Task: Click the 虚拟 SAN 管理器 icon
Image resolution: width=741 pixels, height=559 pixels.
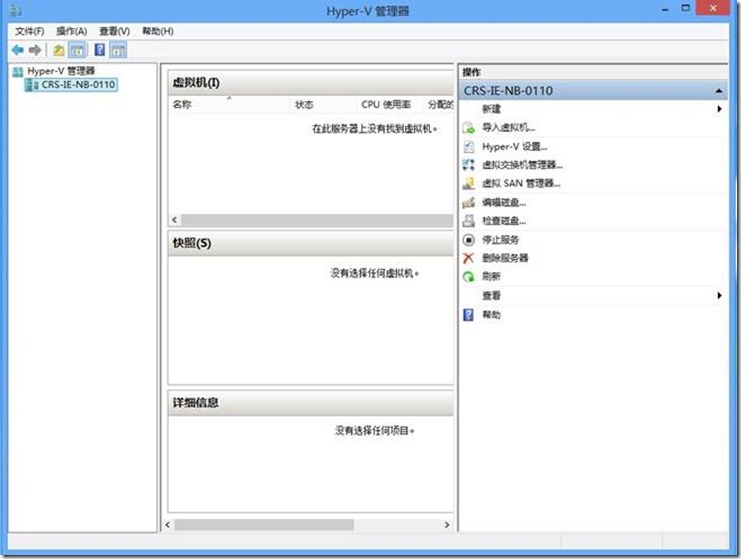Action: click(x=468, y=183)
